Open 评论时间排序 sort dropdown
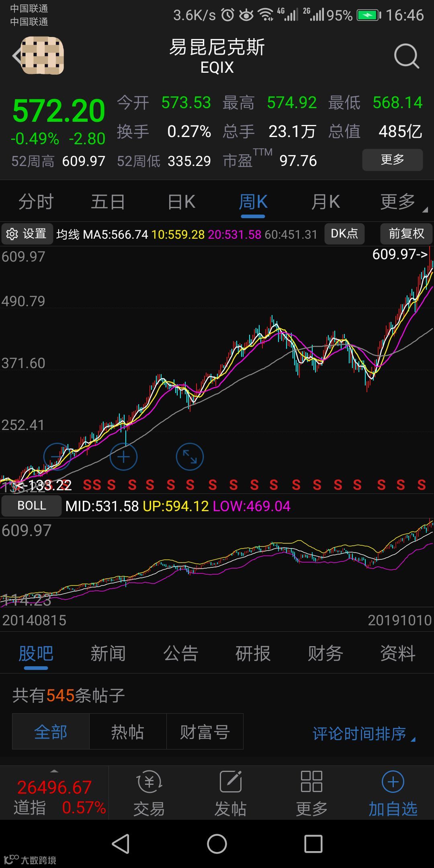 [364, 734]
